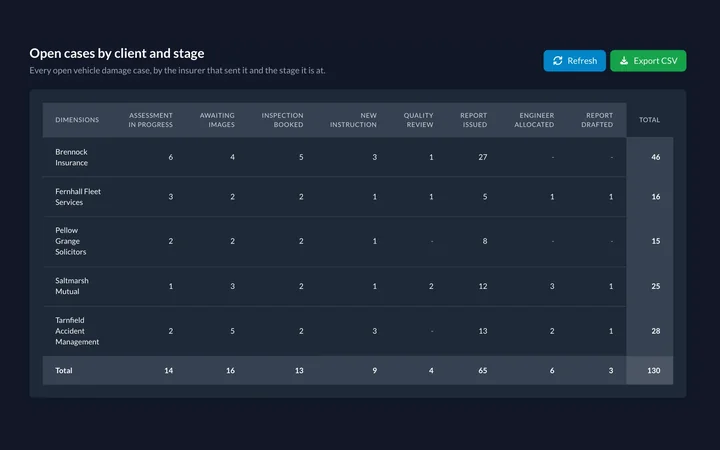Click Brennock Assessment In Progress value 6

[x=171, y=157]
